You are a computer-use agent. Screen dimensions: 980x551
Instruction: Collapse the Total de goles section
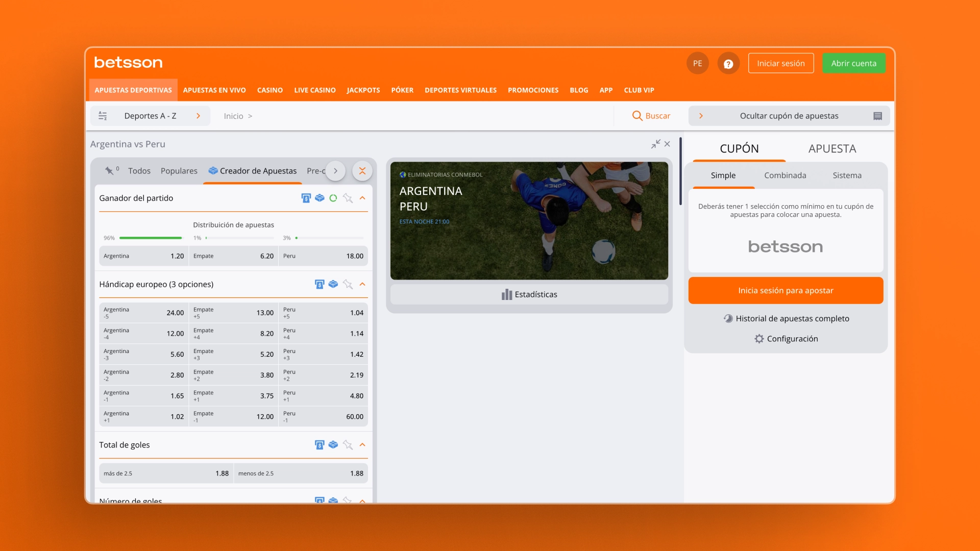(x=362, y=445)
